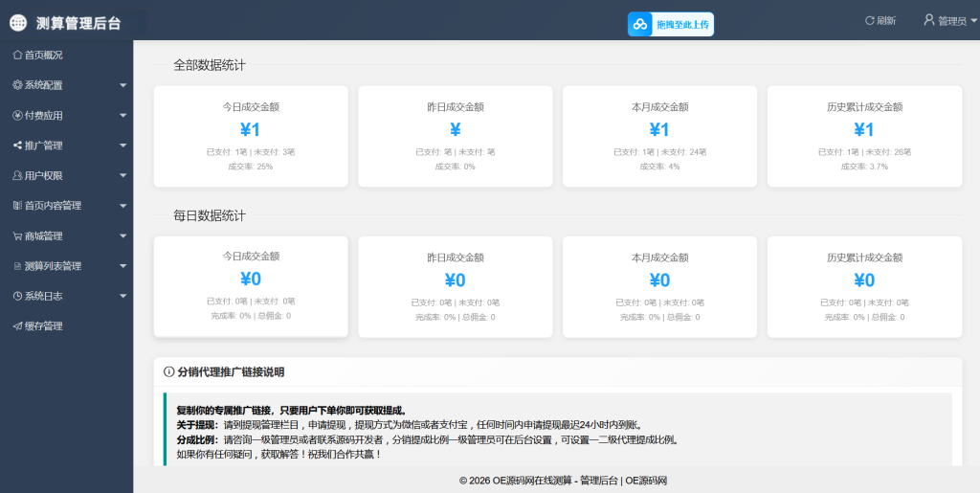Expand the 用户权限 menu arrow

(x=123, y=175)
